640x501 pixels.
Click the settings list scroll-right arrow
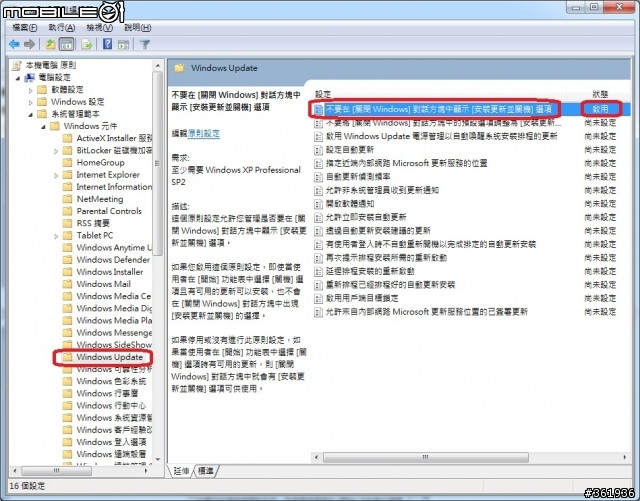point(624,457)
